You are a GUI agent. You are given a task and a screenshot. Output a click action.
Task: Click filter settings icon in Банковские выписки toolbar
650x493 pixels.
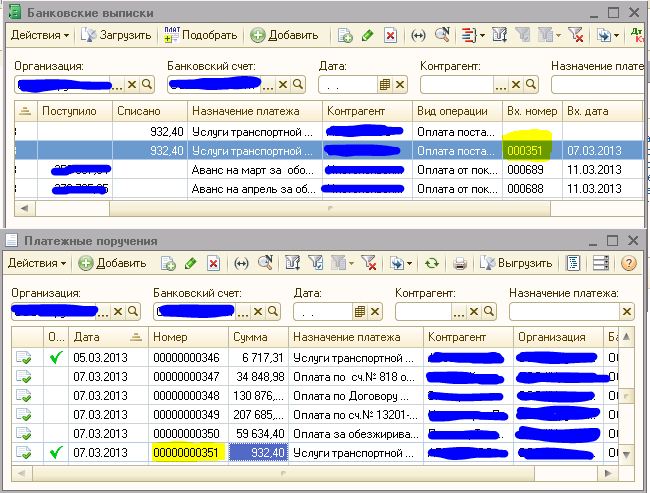click(x=500, y=35)
